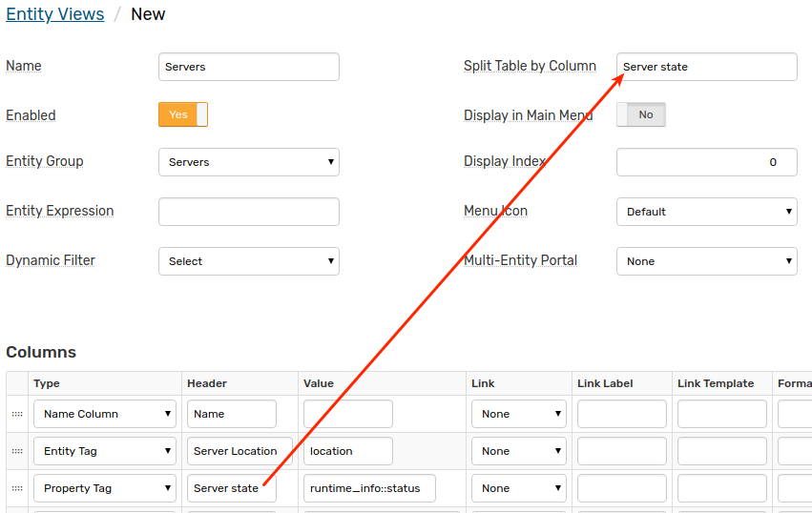Image resolution: width=812 pixels, height=513 pixels.
Task: Open the Entity Group dropdown showing Servers
Action: [x=249, y=162]
